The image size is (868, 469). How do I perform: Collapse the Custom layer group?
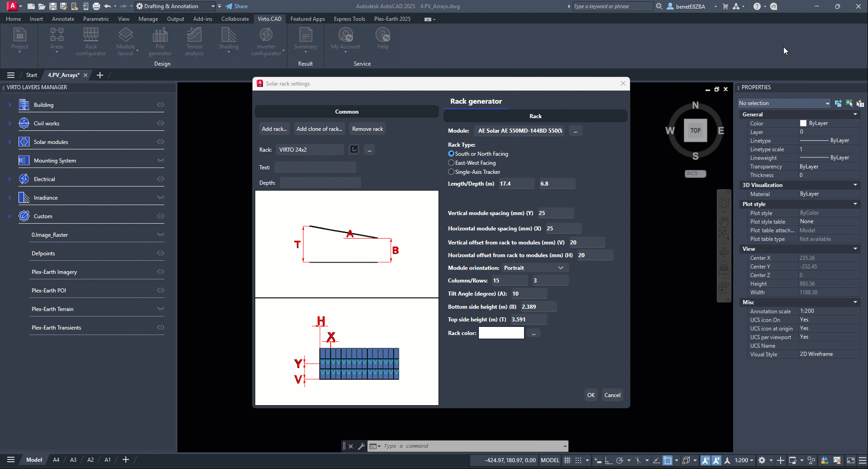click(x=10, y=216)
